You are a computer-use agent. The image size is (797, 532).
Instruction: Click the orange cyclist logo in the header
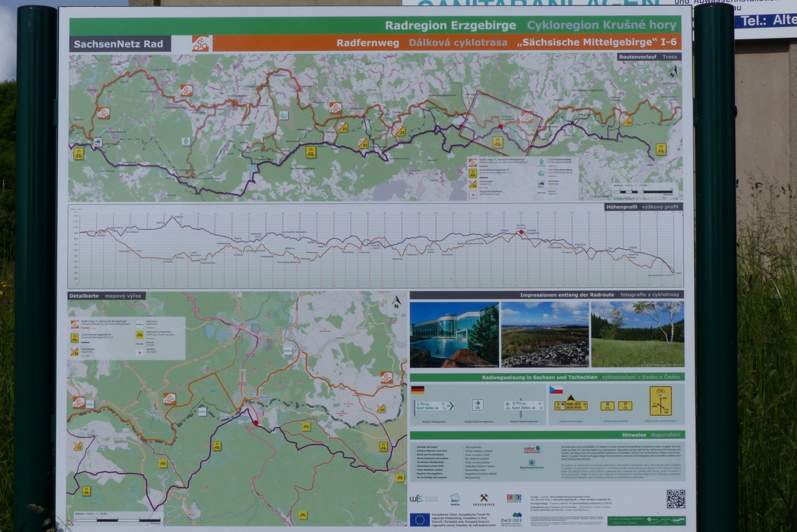click(200, 44)
